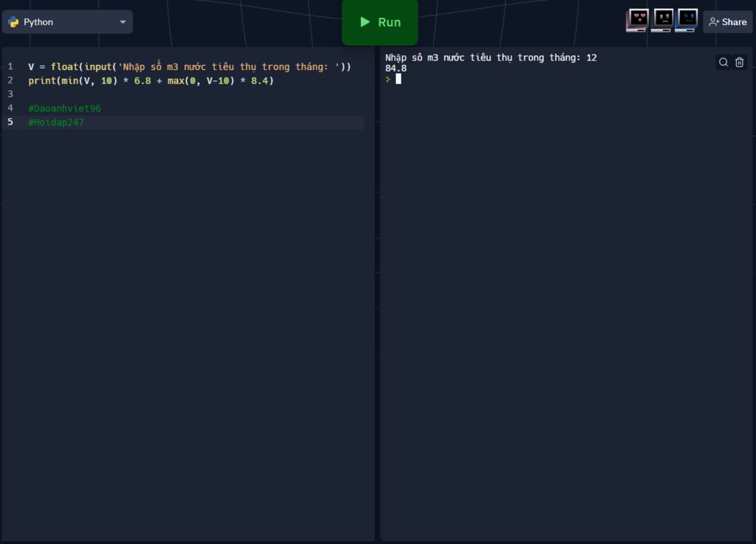This screenshot has width=756, height=544.
Task: Select the neutral-face computer avatar
Action: point(662,20)
